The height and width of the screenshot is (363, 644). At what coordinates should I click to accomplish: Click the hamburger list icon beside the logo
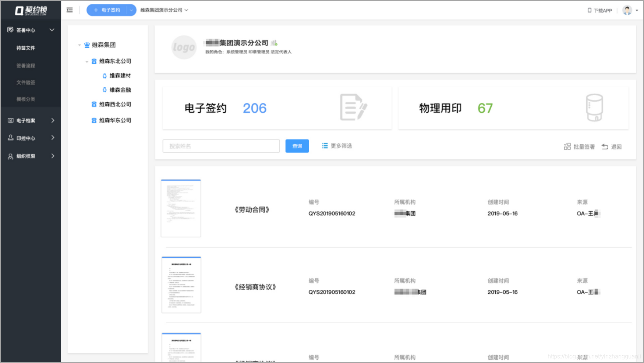click(x=70, y=10)
